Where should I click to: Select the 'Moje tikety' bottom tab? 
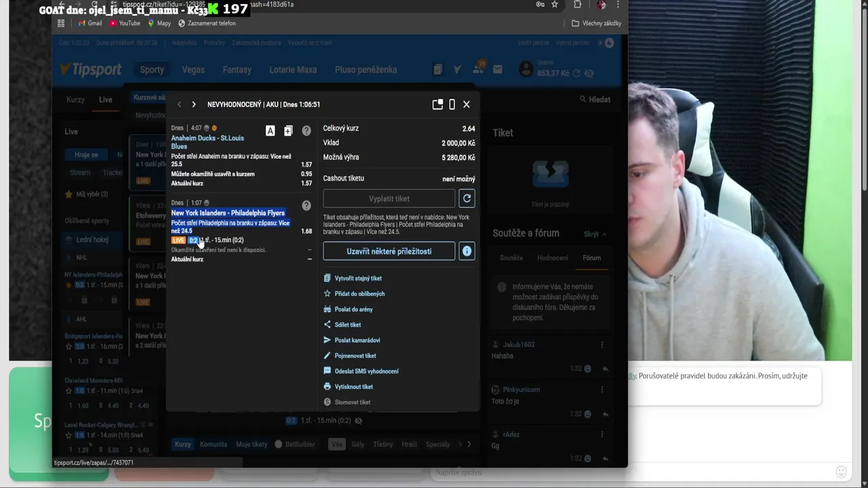coord(252,445)
